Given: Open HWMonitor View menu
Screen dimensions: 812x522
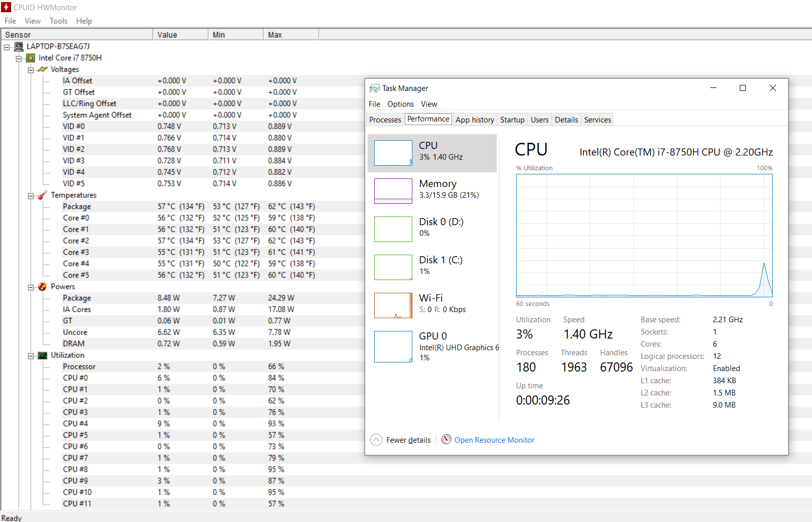Looking at the screenshot, I should 33,21.
